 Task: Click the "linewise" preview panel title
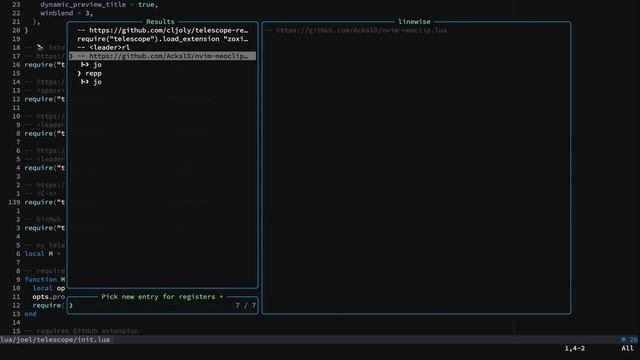pos(414,22)
